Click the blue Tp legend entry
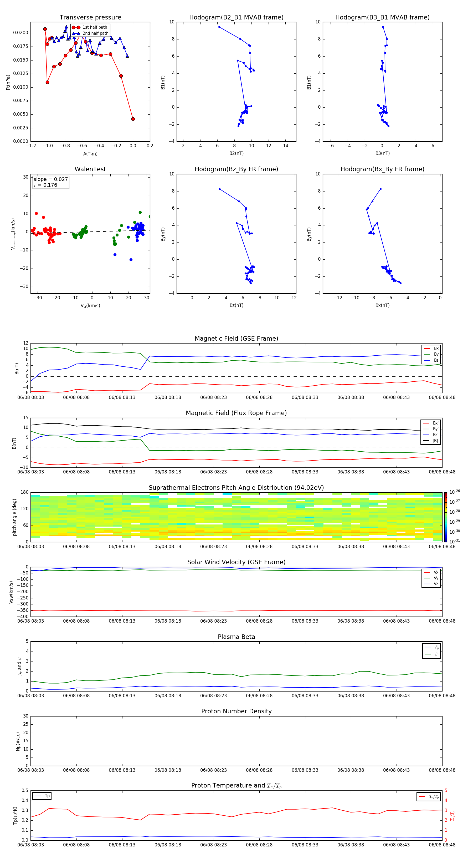The height and width of the screenshot is (868, 473). (x=42, y=796)
